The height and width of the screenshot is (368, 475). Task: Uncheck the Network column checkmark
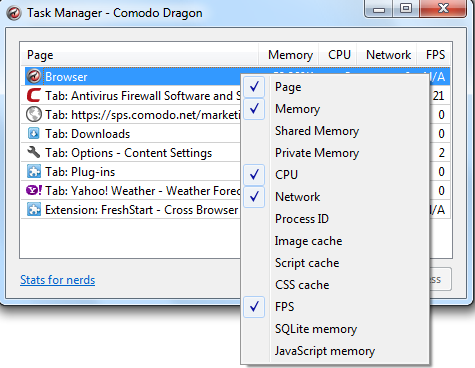click(254, 197)
